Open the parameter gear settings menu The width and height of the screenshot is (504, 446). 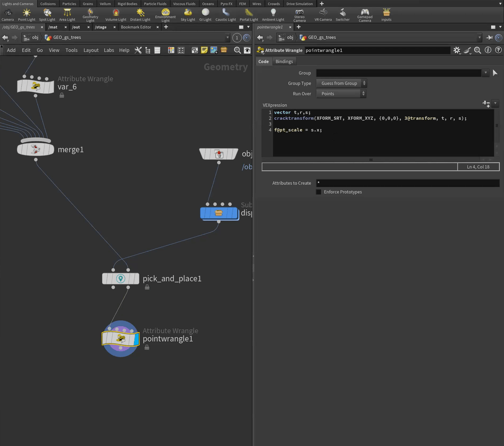[457, 50]
